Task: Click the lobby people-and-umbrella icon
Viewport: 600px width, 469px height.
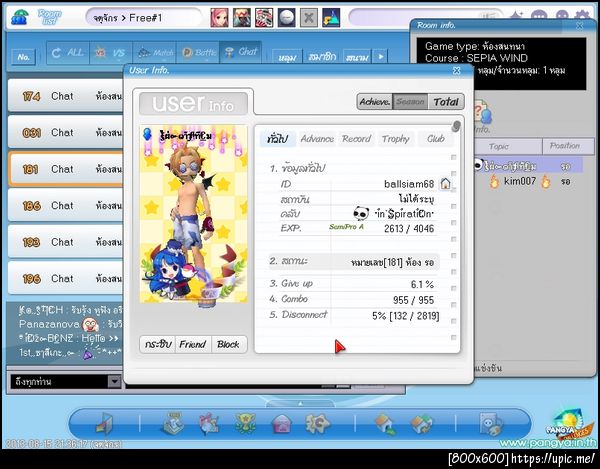Action: point(19,18)
